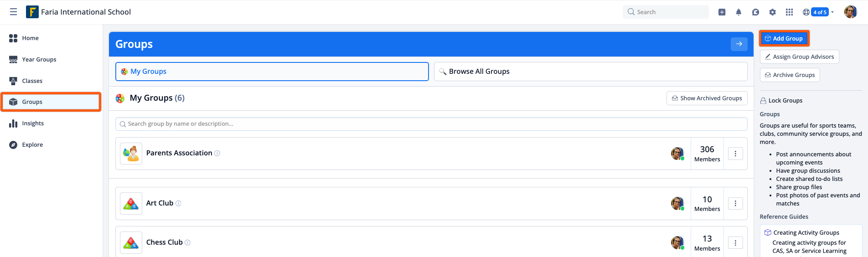This screenshot has width=868, height=257.
Task: Focus the search group by name field
Action: tap(431, 124)
